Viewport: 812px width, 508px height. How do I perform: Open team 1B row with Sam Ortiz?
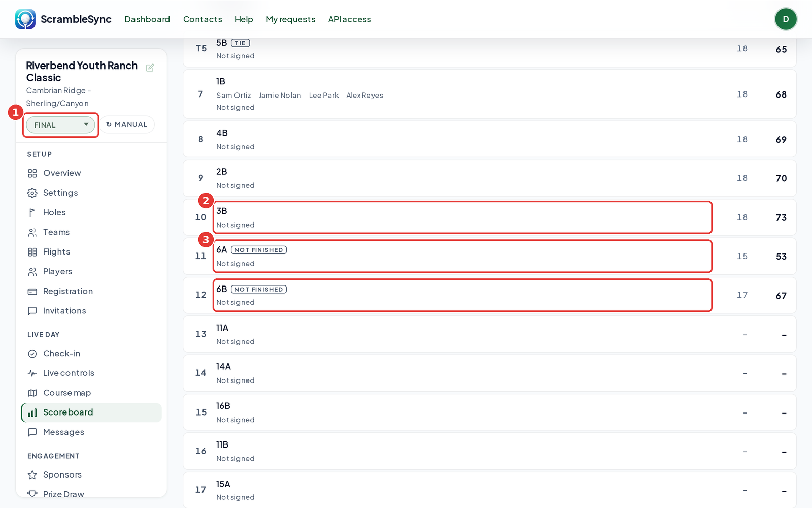(x=490, y=94)
